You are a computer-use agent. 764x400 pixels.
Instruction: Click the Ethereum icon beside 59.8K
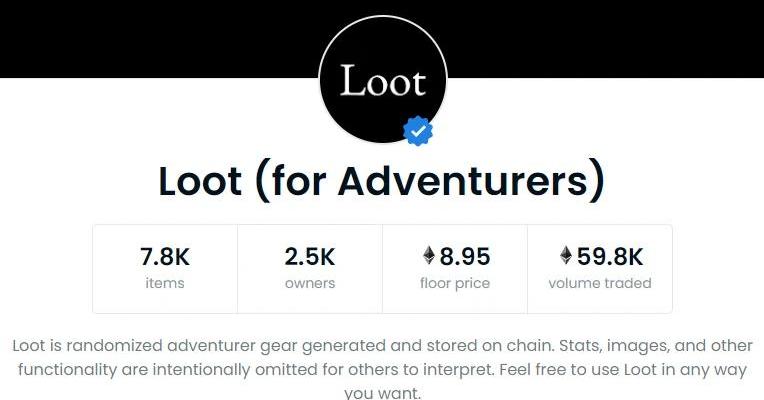pos(566,256)
